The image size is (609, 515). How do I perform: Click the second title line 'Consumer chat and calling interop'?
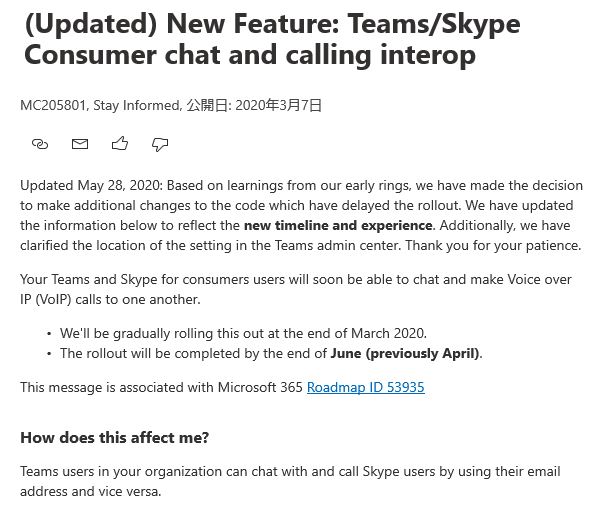tap(250, 55)
